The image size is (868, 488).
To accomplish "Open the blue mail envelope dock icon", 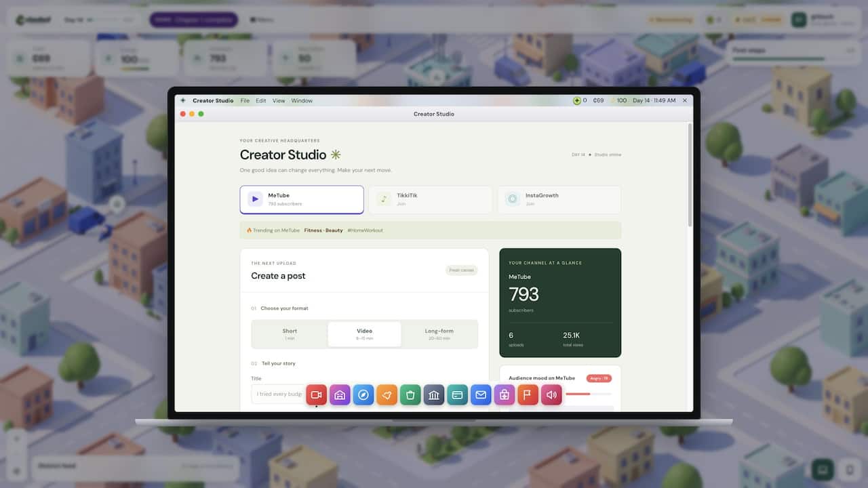I will pyautogui.click(x=481, y=394).
